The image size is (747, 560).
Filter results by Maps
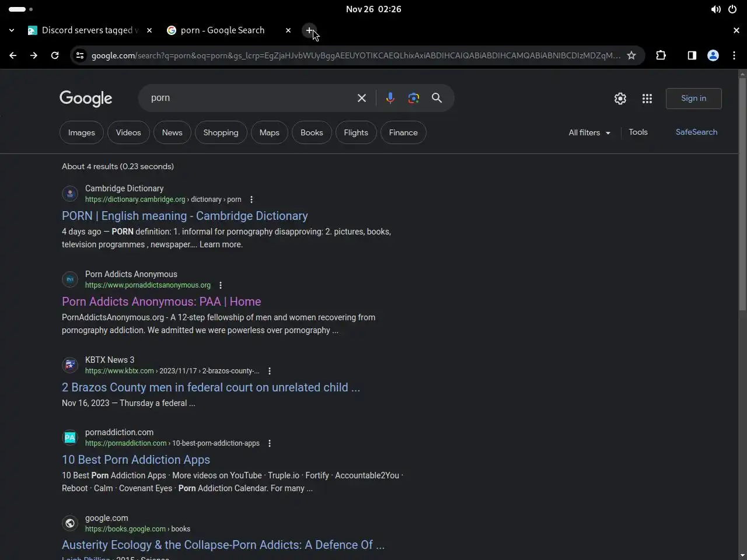(270, 132)
